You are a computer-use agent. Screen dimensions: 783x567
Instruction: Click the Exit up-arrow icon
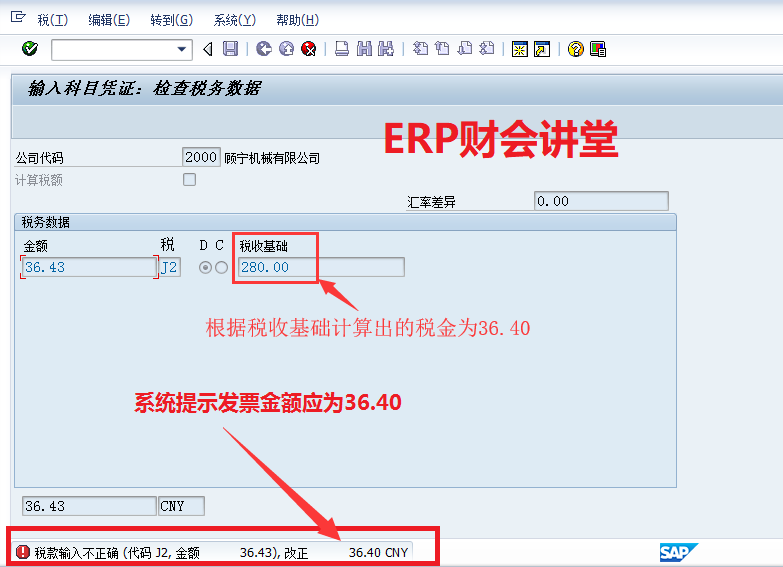286,49
